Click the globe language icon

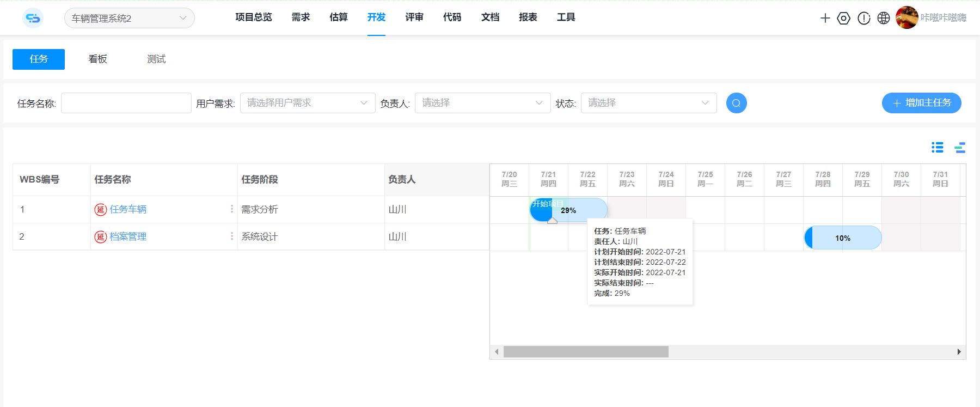(x=884, y=18)
